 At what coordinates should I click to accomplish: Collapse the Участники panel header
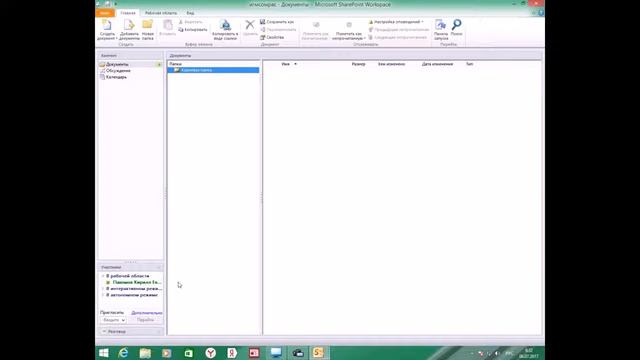tap(159, 267)
